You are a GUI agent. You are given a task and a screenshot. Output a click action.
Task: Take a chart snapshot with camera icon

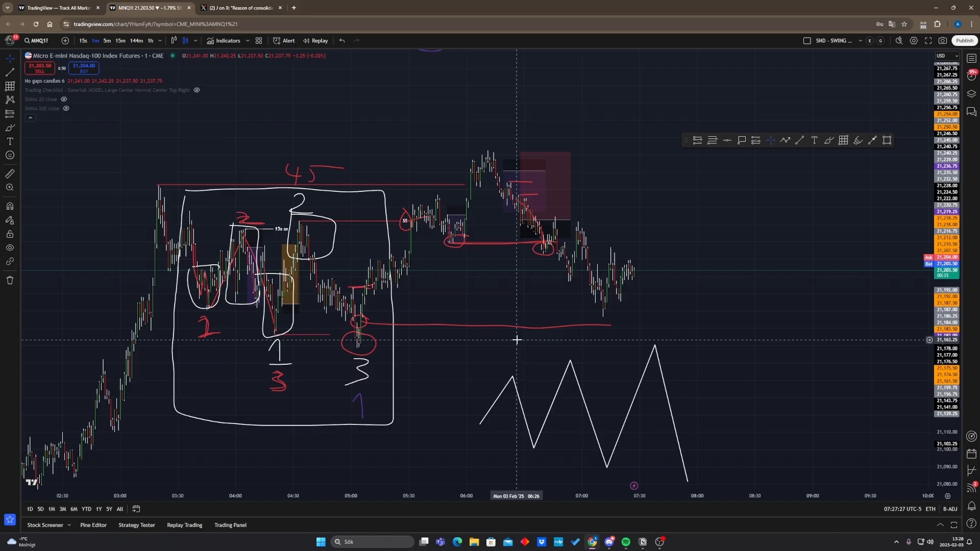pos(943,41)
